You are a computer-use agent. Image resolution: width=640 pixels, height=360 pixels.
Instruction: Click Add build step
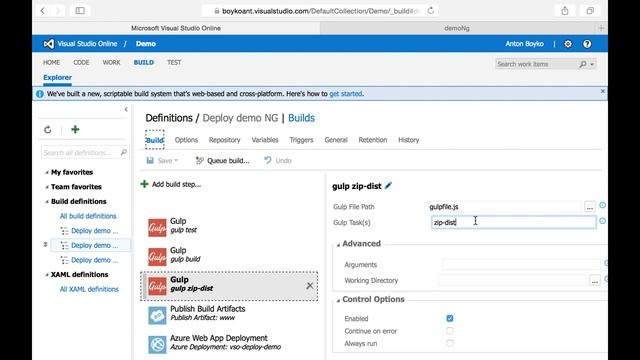pyautogui.click(x=171, y=184)
